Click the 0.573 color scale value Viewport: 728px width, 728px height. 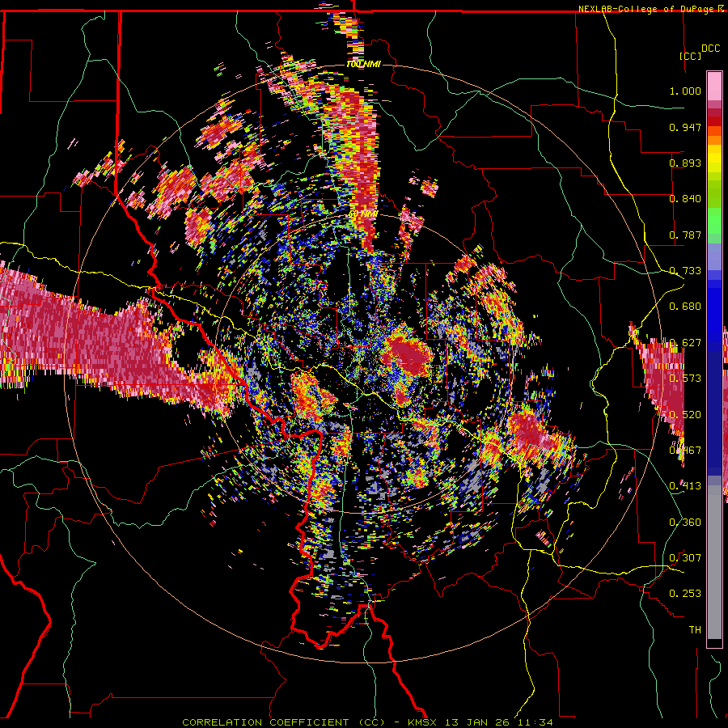(x=685, y=379)
